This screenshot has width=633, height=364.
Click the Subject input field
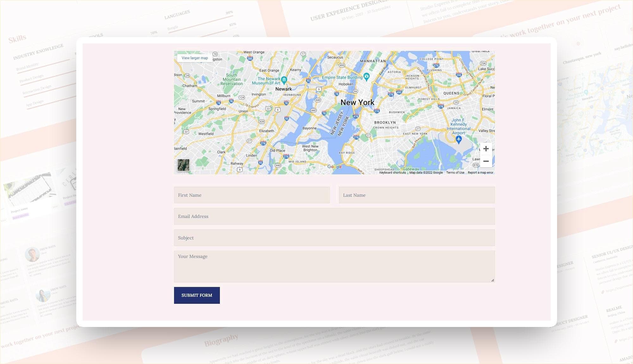click(334, 238)
